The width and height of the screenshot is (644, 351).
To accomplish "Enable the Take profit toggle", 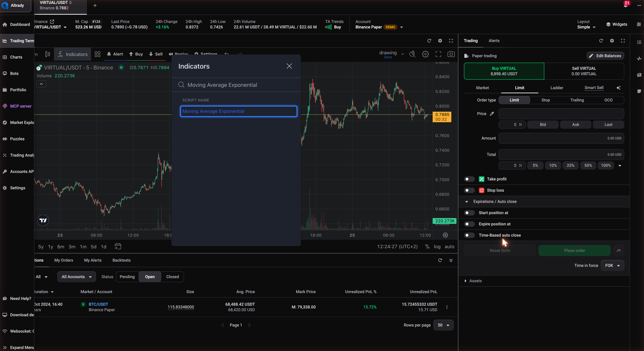I will pyautogui.click(x=469, y=179).
